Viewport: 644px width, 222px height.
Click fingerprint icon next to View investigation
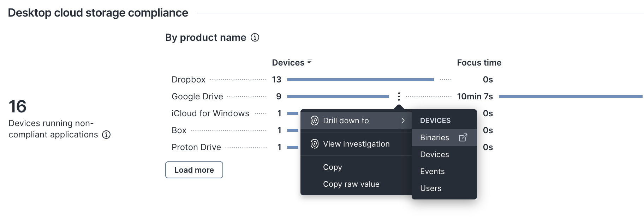pyautogui.click(x=314, y=144)
